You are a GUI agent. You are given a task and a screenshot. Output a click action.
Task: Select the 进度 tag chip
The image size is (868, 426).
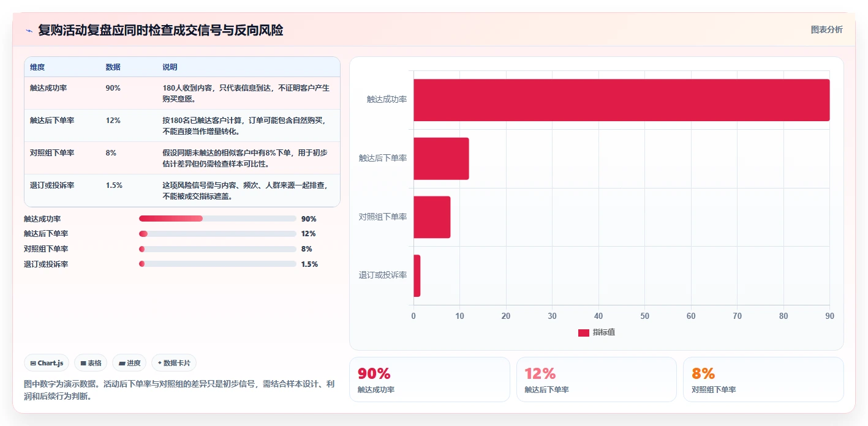pyautogui.click(x=129, y=363)
